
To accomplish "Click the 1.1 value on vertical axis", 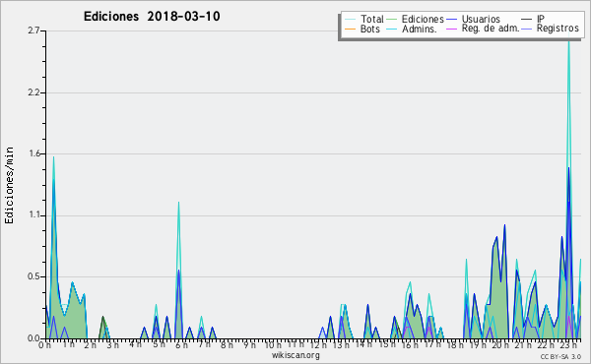I will pyautogui.click(x=33, y=215).
